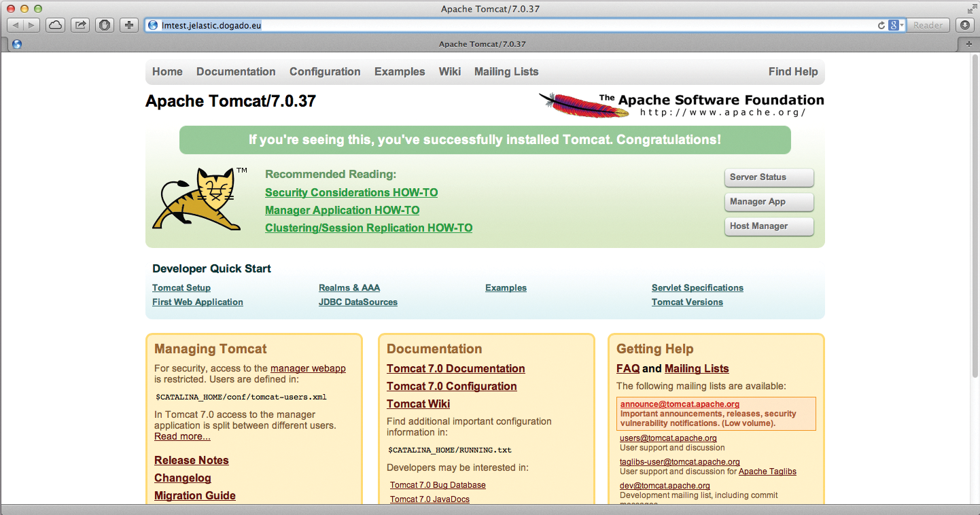The image size is (980, 515).
Task: Click Read more... in Managing Tomcat
Action: [x=182, y=436]
